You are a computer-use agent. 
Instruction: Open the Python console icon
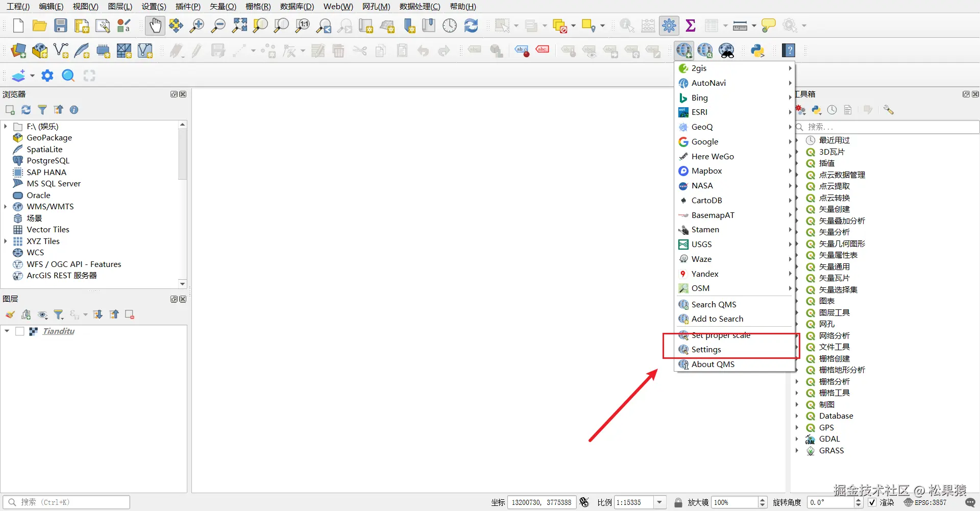point(757,51)
